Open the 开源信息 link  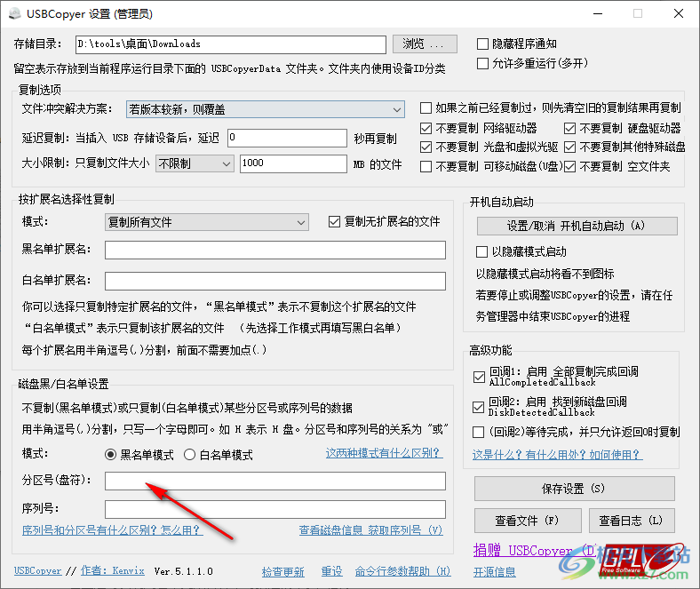pyautogui.click(x=495, y=571)
